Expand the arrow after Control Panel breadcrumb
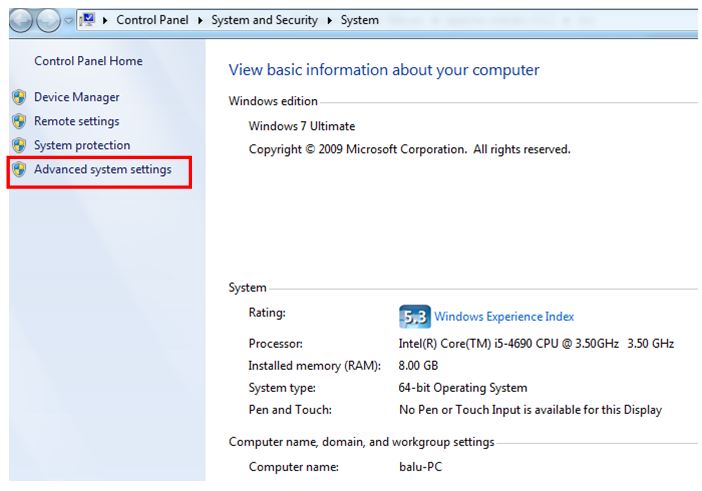This screenshot has height=491, width=702. pyautogui.click(x=200, y=20)
